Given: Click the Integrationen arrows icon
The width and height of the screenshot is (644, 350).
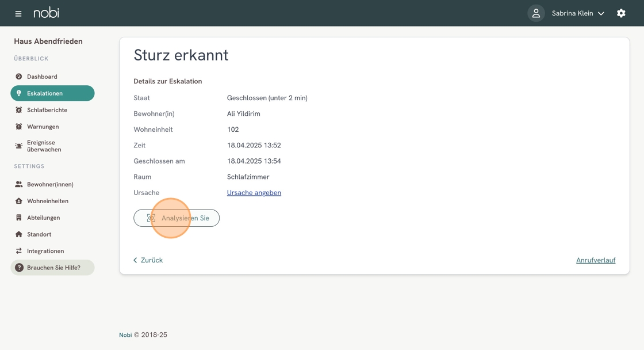Looking at the screenshot, I should coord(19,251).
